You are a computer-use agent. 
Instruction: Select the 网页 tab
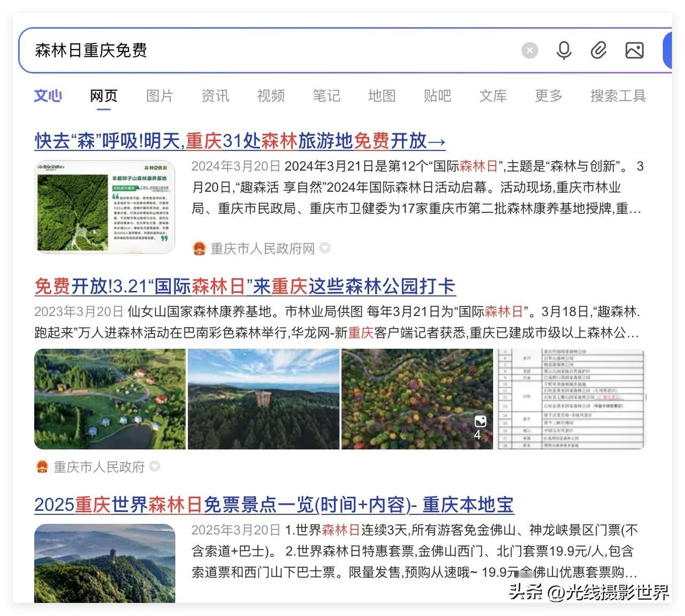point(103,96)
